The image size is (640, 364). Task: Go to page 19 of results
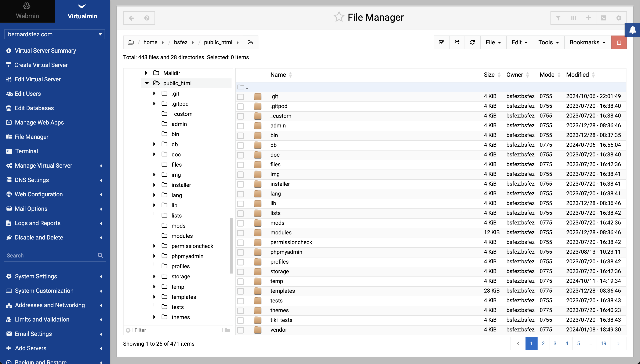[603, 343]
